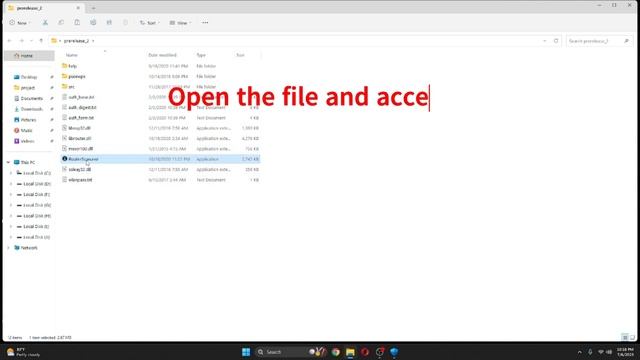Select the help folder
The height and width of the screenshot is (360, 640).
pos(73,66)
